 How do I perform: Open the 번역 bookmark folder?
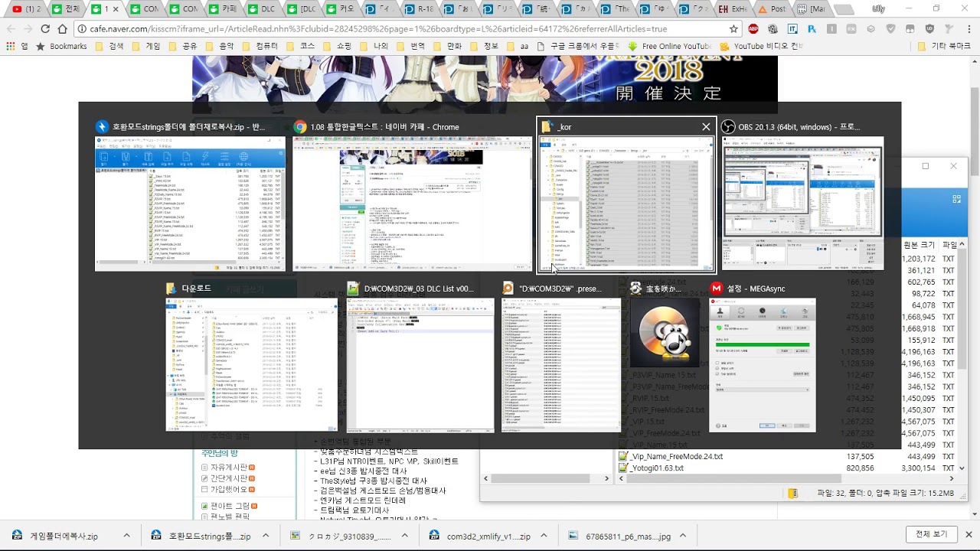pos(411,46)
